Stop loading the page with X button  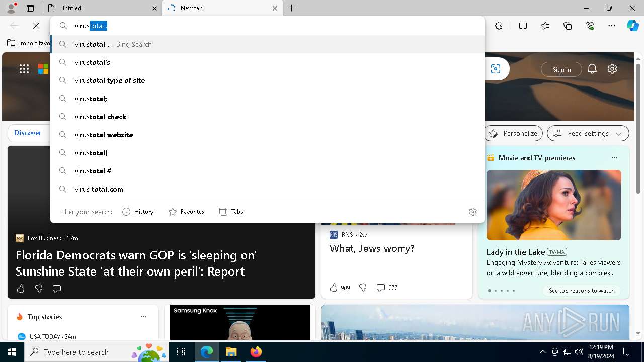coord(36,26)
